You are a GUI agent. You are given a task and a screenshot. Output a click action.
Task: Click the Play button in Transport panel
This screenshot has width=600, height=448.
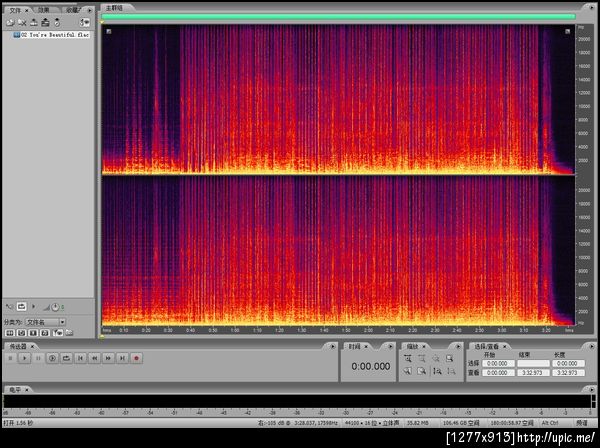pos(24,358)
